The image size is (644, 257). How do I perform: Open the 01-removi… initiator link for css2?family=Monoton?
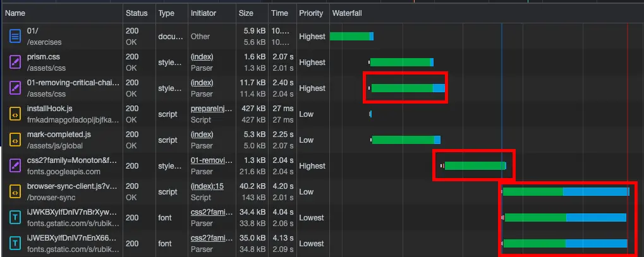(212, 160)
